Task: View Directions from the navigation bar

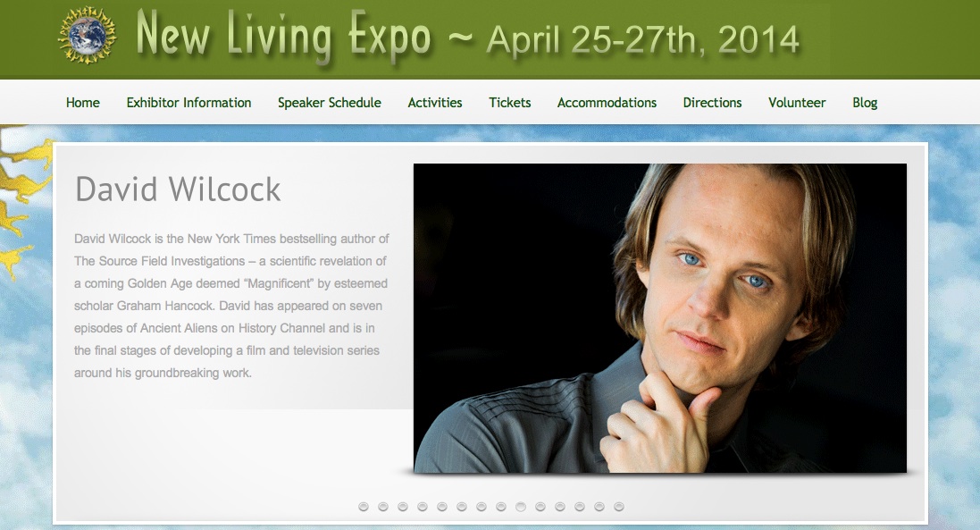Action: pos(713,103)
